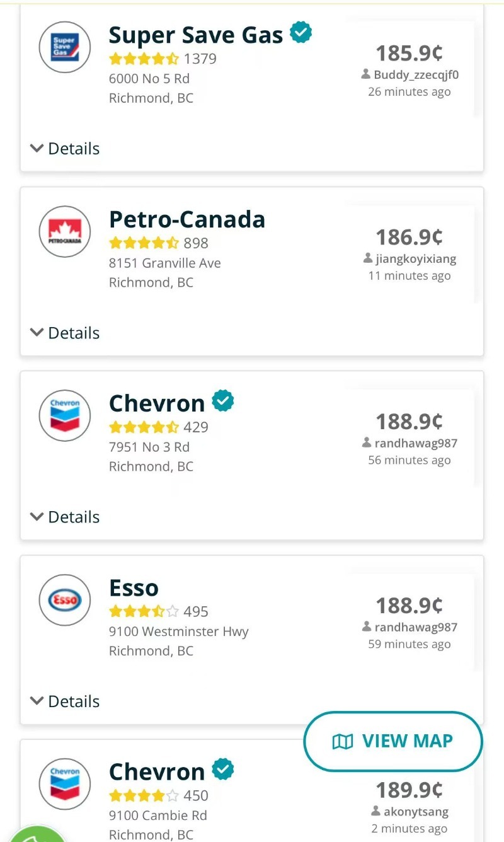Viewport: 504px width, 842px height.
Task: Click verified badge on Chevron Cambie Rd
Action: (x=222, y=770)
